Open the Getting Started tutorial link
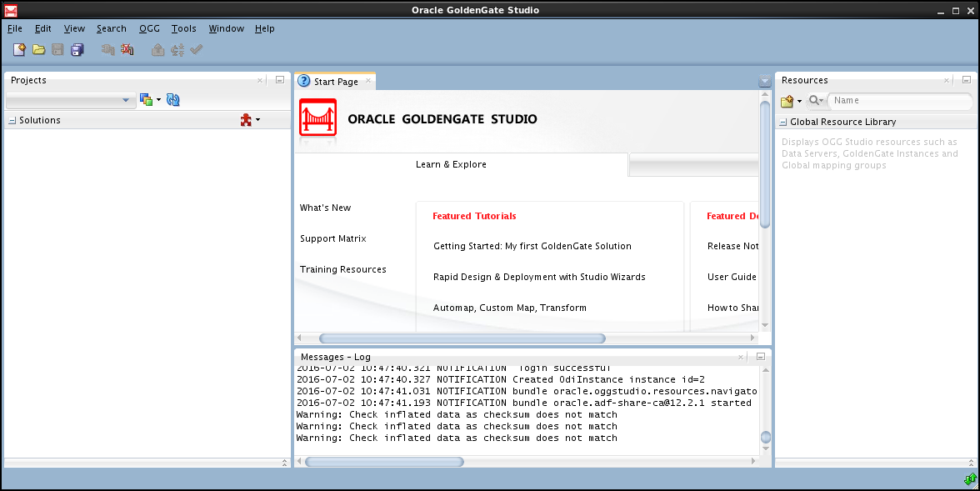Viewport: 980px width, 491px height. (532, 246)
